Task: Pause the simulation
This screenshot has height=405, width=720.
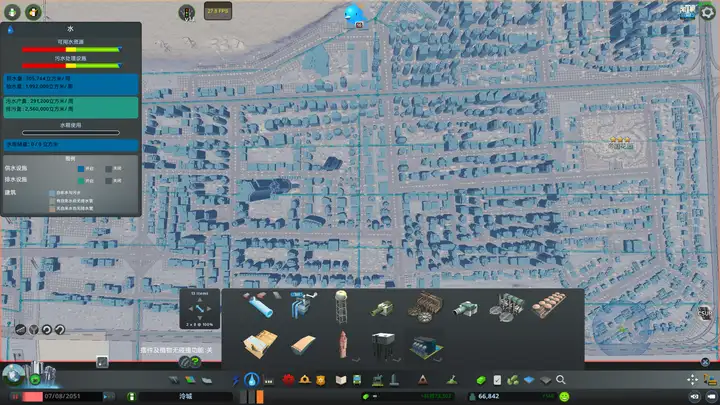Action: point(14,396)
